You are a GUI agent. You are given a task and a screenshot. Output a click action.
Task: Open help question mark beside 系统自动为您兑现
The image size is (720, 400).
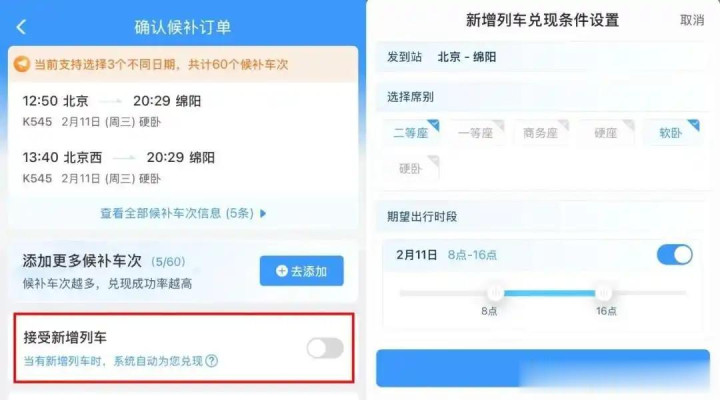click(212, 361)
